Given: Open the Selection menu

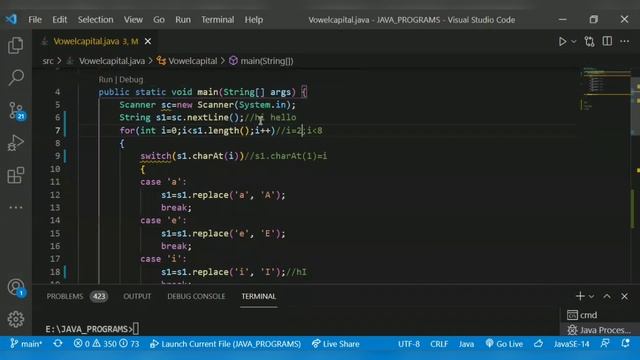Looking at the screenshot, I should [96, 20].
